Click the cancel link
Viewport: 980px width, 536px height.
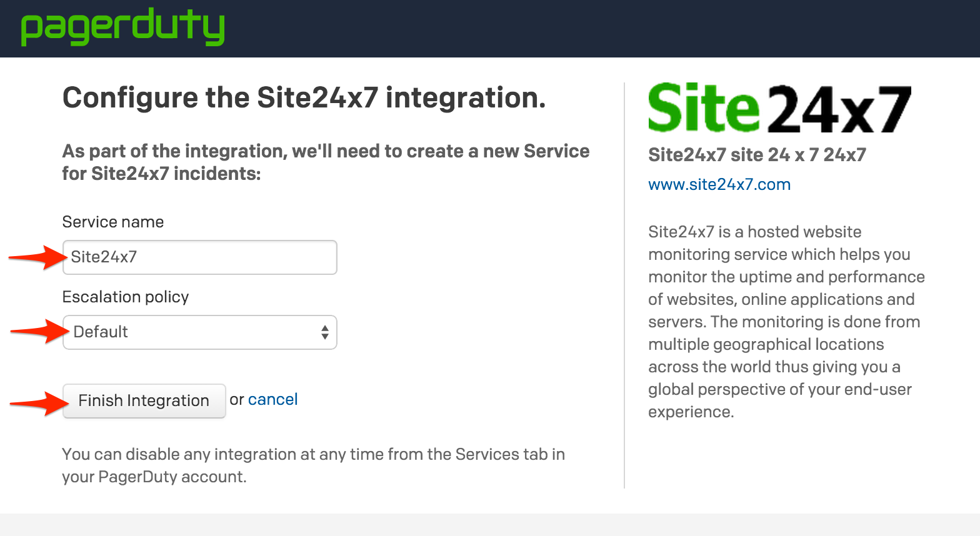click(x=272, y=400)
